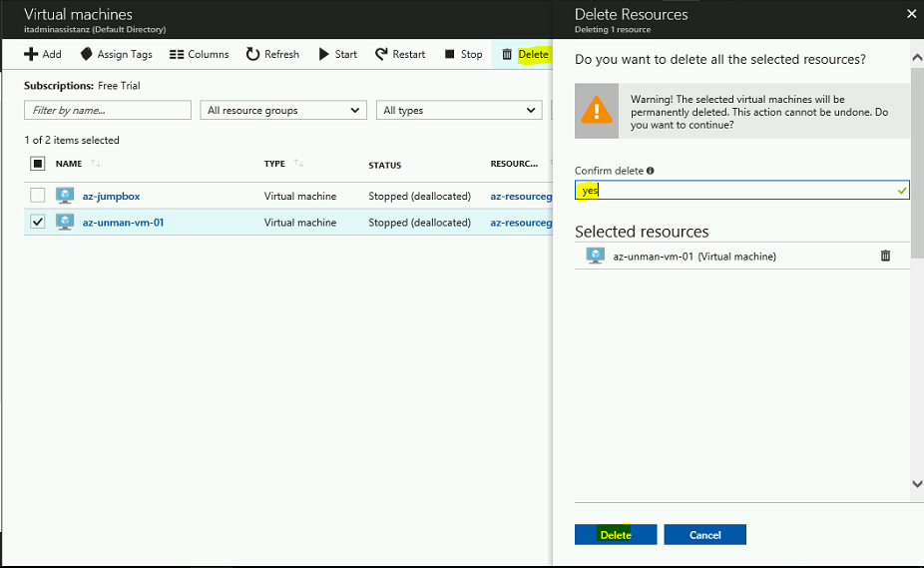Click the panel scrollbar down arrow
924x568 pixels.
(917, 484)
